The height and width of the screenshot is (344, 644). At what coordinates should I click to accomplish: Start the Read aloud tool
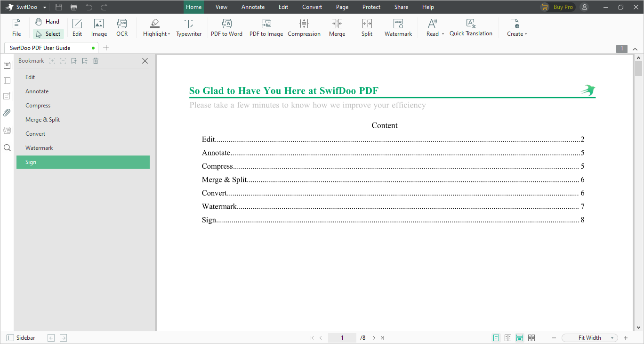point(432,28)
